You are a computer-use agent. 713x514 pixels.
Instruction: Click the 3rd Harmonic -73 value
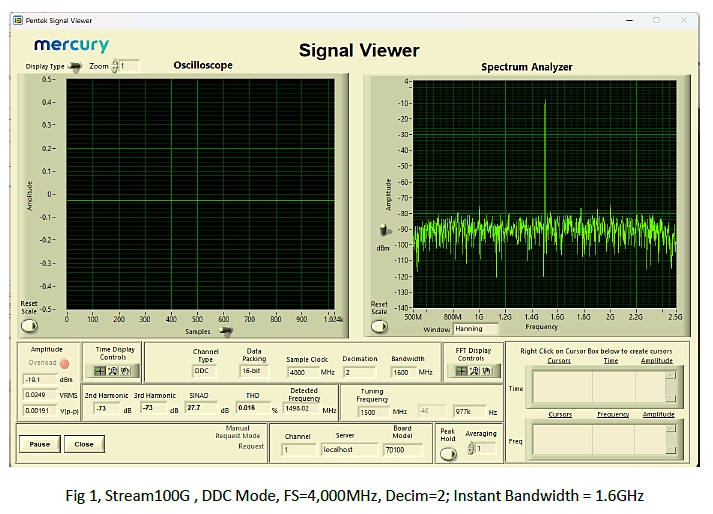153,408
